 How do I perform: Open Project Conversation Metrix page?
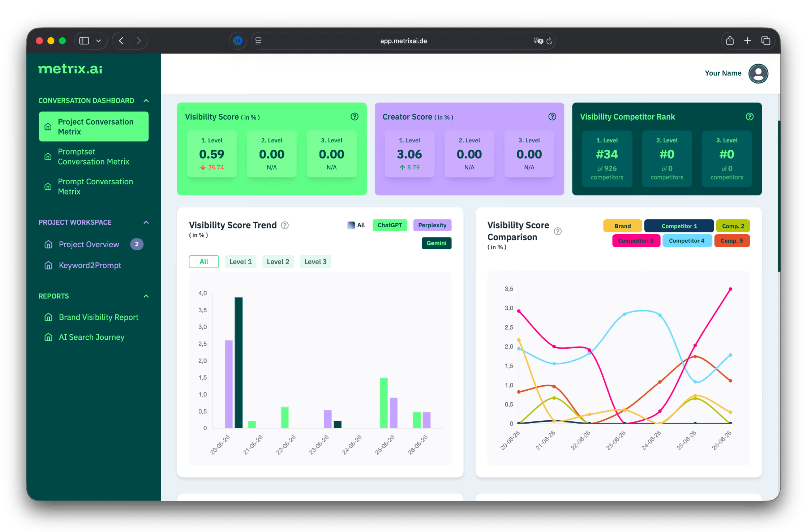[94, 126]
